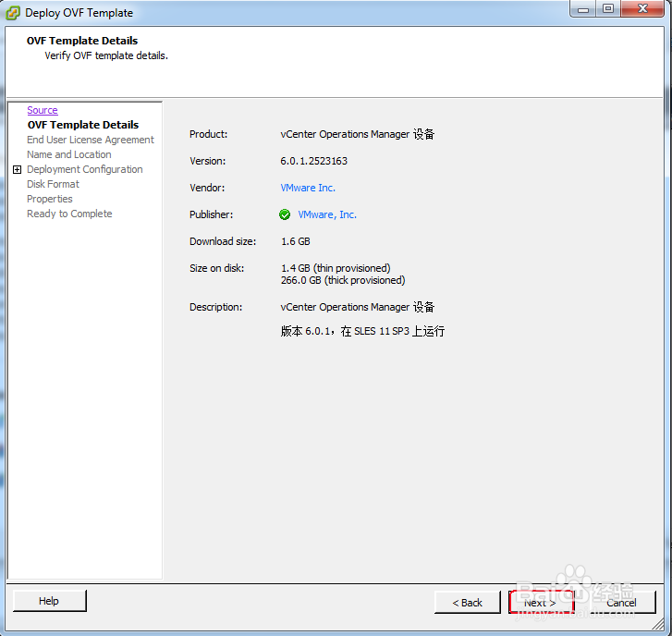Screen dimensions: 672x636
Task: Open the VMware Inc. vendor link
Action: (308, 188)
